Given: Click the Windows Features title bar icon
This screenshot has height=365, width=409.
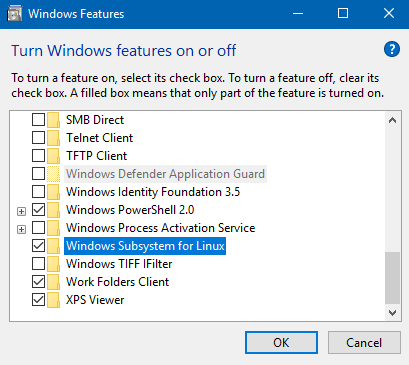Looking at the screenshot, I should click(14, 14).
